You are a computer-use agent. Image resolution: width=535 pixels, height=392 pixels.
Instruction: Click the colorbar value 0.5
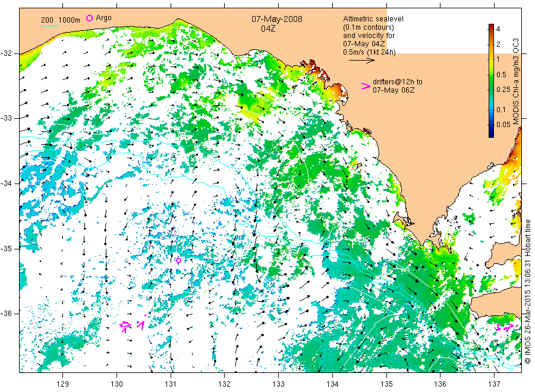501,75
